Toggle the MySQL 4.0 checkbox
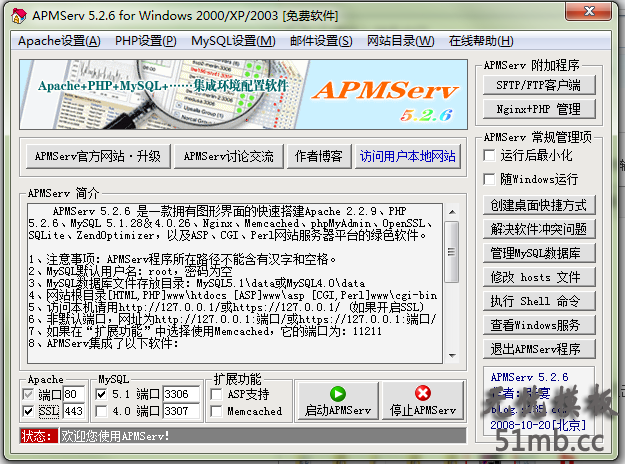The image size is (625, 464). 101,411
